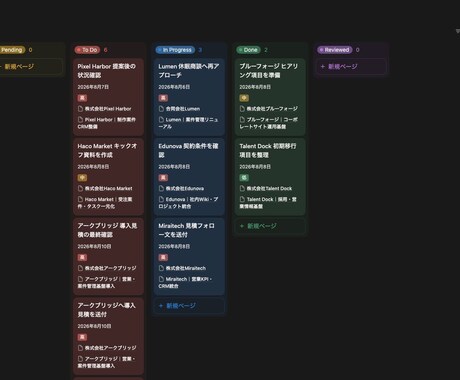Open the Haco Market｜受注案件 linked page

coord(105,203)
